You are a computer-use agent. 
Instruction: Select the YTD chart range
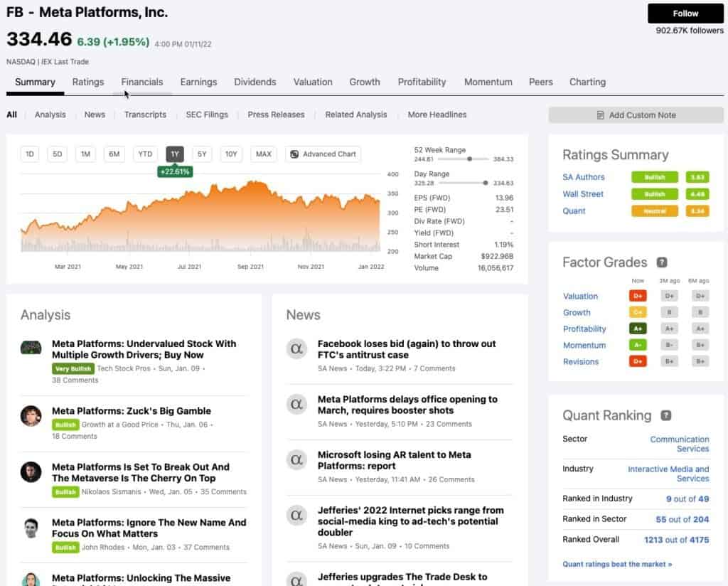(x=145, y=154)
